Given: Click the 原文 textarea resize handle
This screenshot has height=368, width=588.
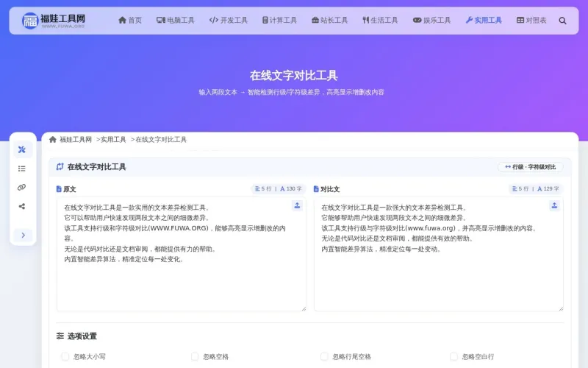Looking at the screenshot, I should [304, 308].
